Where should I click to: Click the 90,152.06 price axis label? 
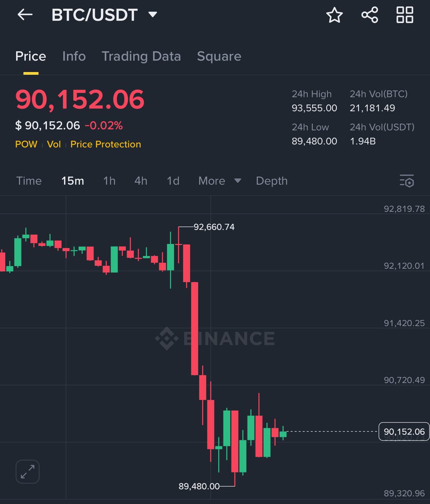[404, 430]
